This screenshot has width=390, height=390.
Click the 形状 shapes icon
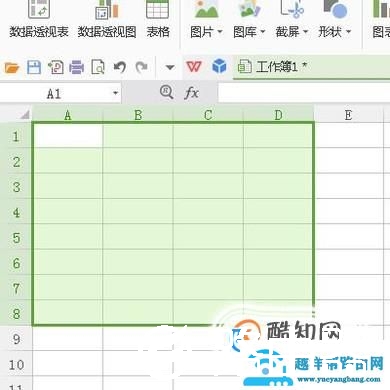click(335, 9)
